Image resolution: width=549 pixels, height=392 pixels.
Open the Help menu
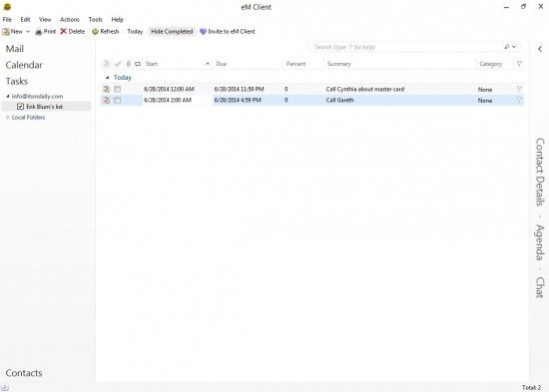click(118, 20)
